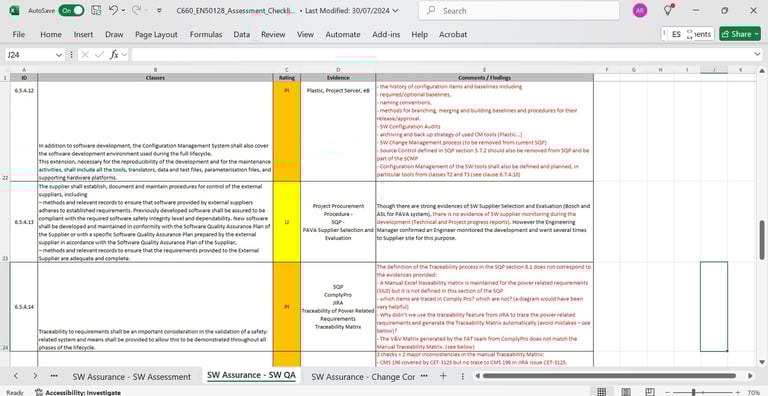Select the yellow LI rating cell
The width and height of the screenshot is (768, 396).
click(x=287, y=222)
